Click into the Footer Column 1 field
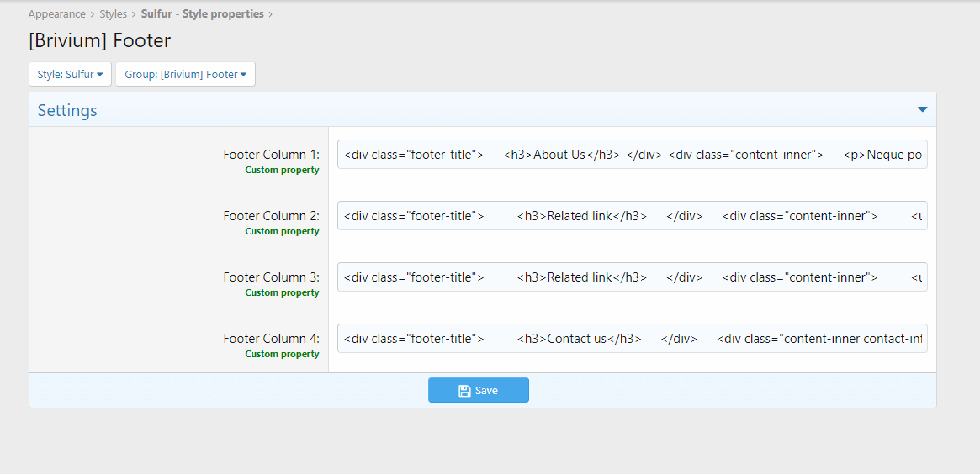 [632, 155]
